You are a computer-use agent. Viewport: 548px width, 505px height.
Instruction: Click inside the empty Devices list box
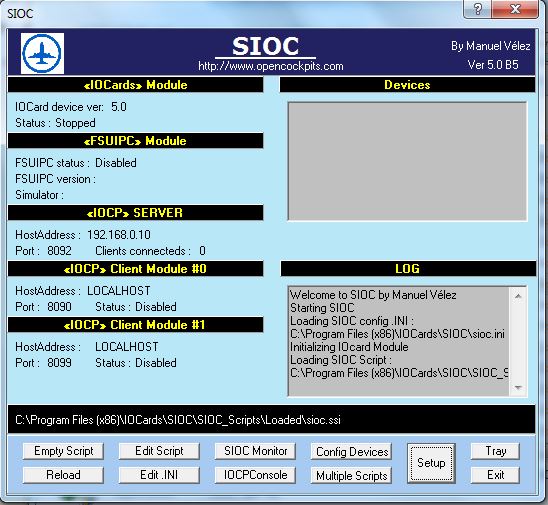[x=407, y=161]
